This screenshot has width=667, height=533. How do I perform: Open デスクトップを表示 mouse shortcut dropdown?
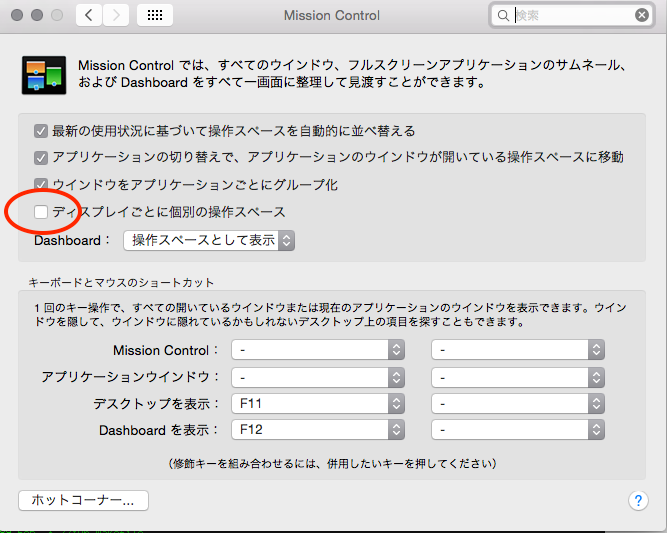518,404
